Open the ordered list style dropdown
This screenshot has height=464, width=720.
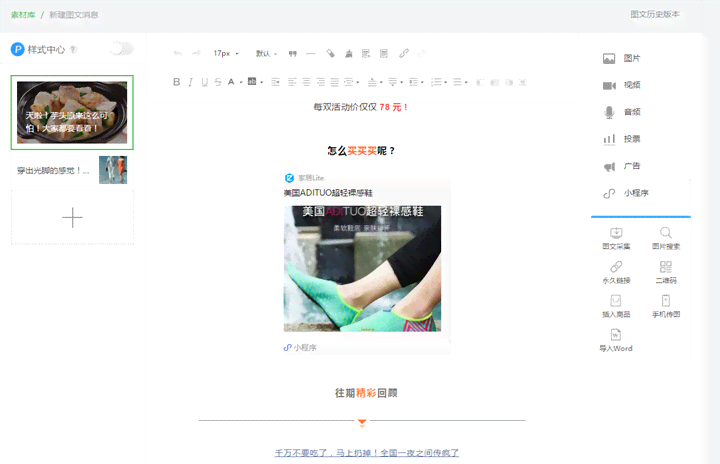coord(439,82)
